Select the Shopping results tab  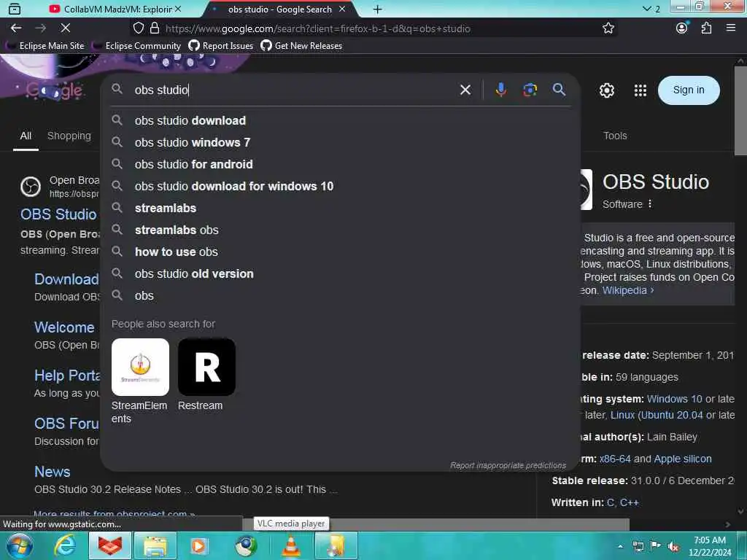(x=69, y=136)
